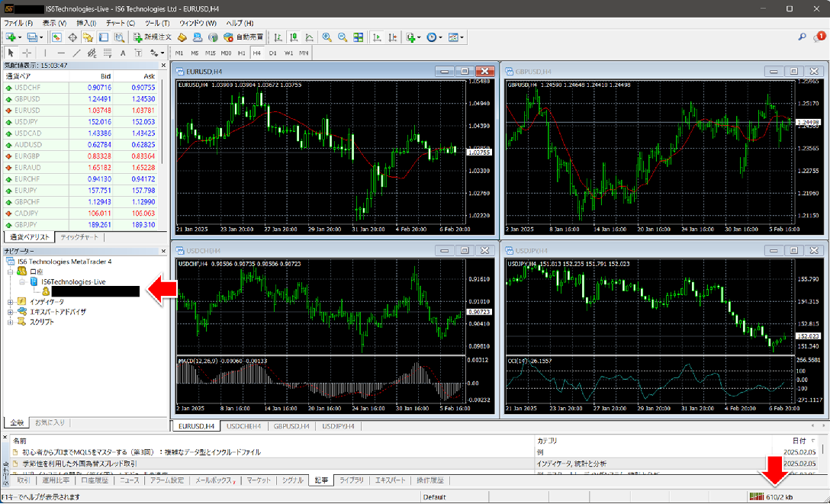Screen dimensions: 830x504
Task: Switch timeframe to W1
Action: [x=288, y=53]
